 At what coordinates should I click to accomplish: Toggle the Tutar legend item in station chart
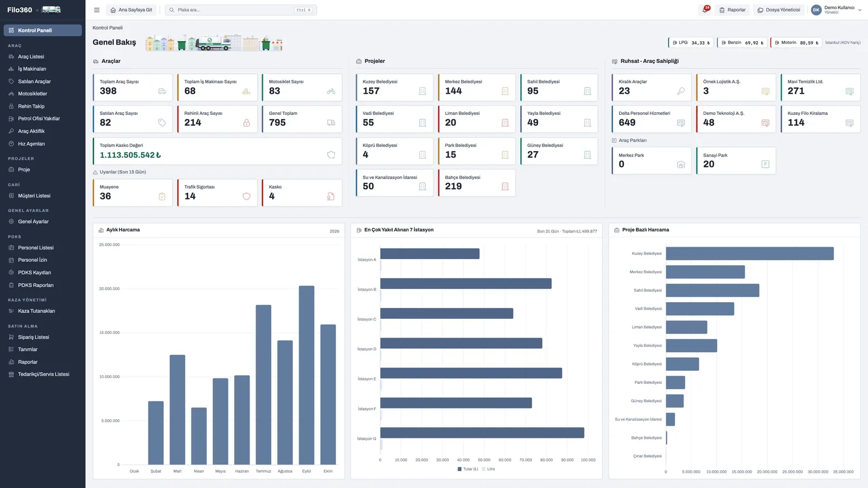pos(468,469)
